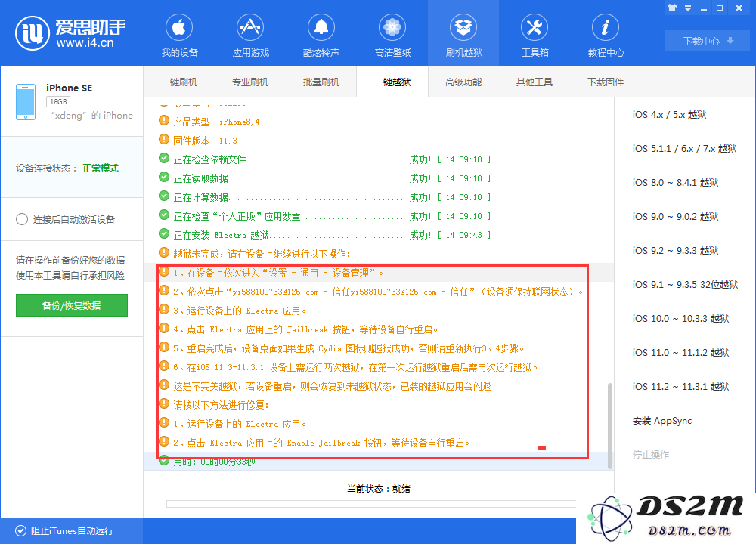Select the 刷机越狱 dropbox-style icon
Image resolution: width=756 pixels, height=544 pixels.
tap(463, 27)
